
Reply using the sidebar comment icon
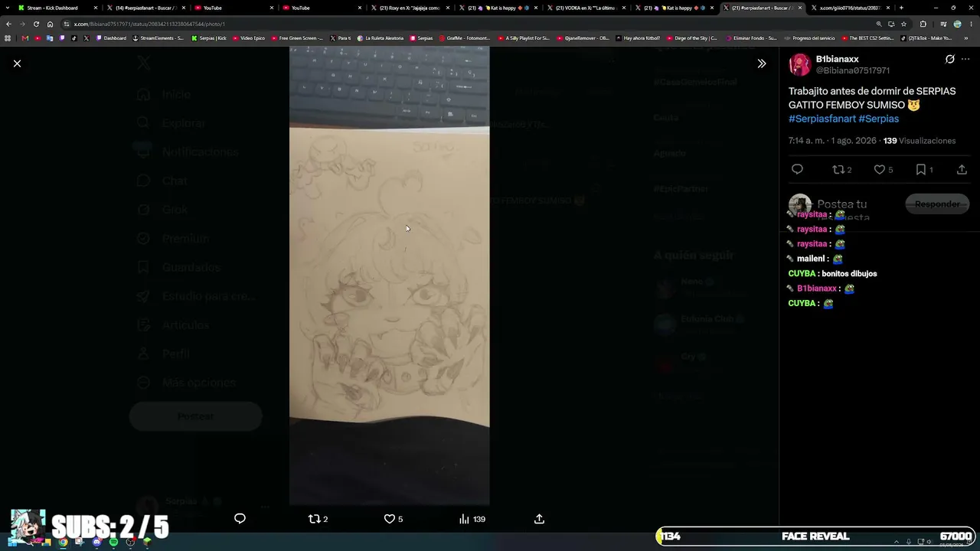[797, 170]
